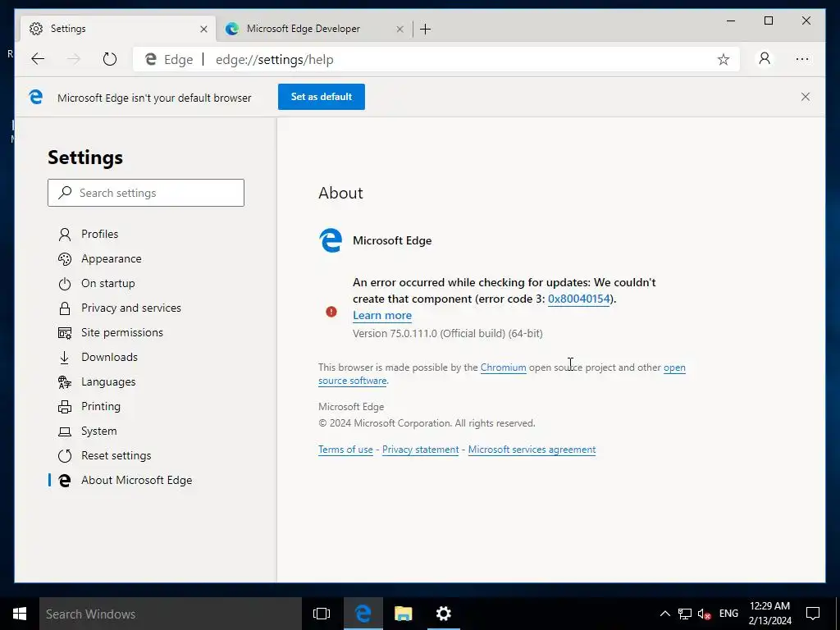The width and height of the screenshot is (840, 630).
Task: Add this page to favorites star
Action: pos(724,59)
